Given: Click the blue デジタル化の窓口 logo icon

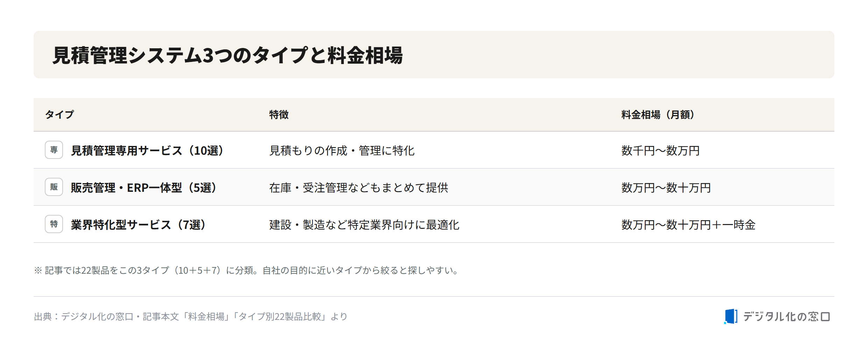Looking at the screenshot, I should (x=731, y=316).
